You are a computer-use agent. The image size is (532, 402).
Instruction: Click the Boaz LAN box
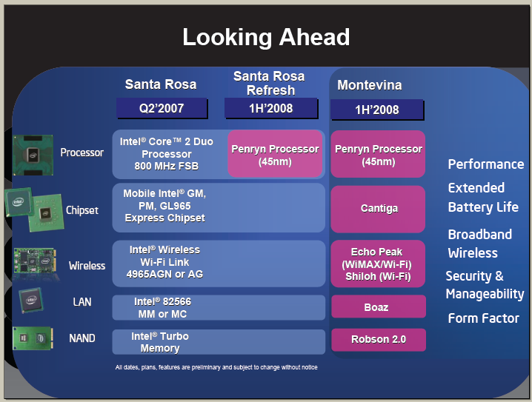pyautogui.click(x=378, y=307)
